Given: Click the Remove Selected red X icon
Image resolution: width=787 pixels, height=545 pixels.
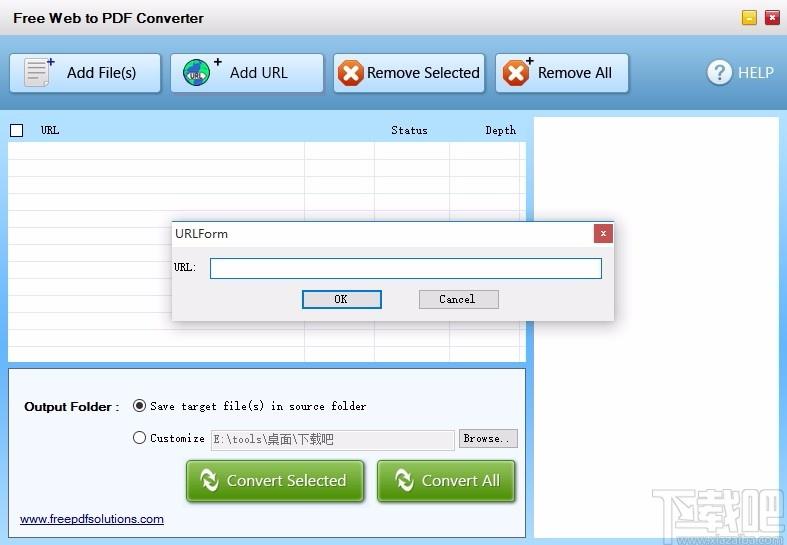Looking at the screenshot, I should point(350,73).
